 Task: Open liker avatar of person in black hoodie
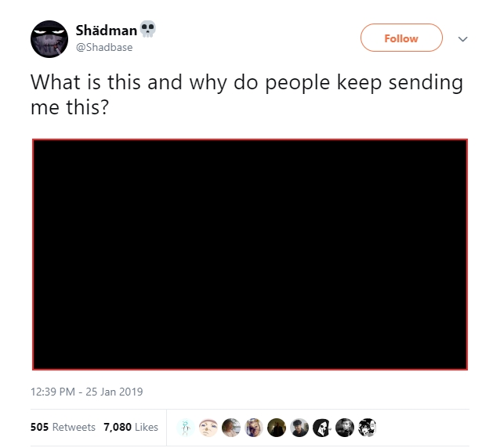299,428
